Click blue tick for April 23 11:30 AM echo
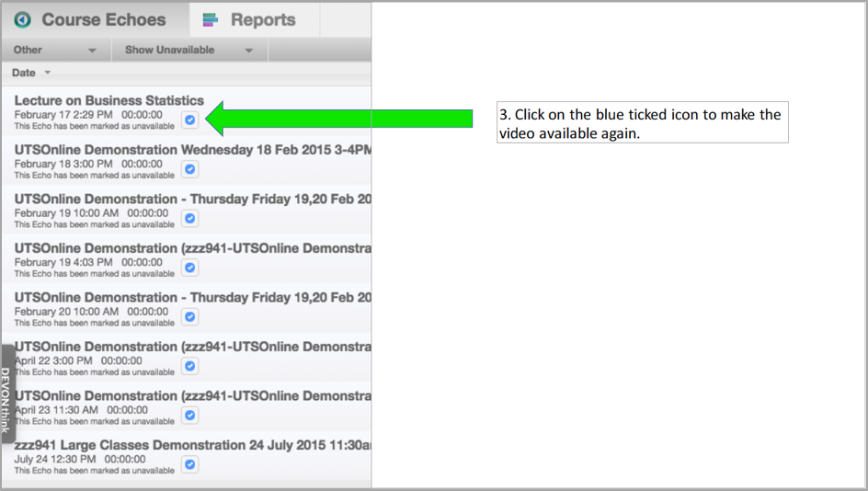868x491 pixels. pos(189,415)
